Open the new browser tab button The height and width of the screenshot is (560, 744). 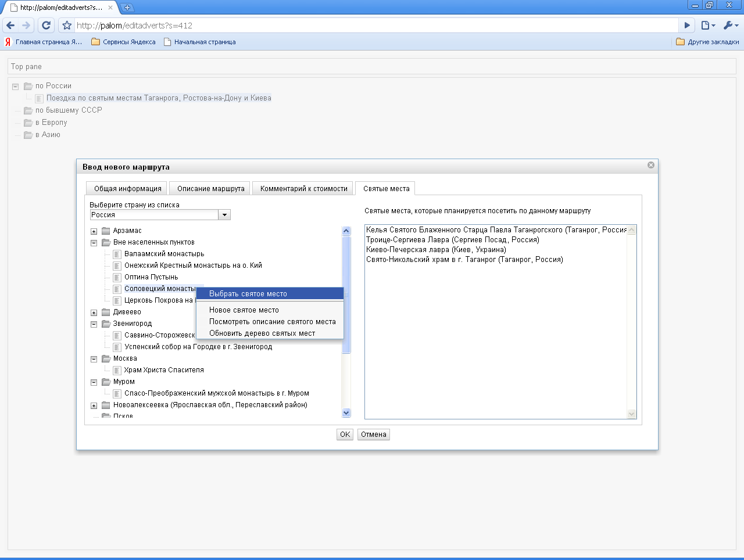click(x=127, y=8)
